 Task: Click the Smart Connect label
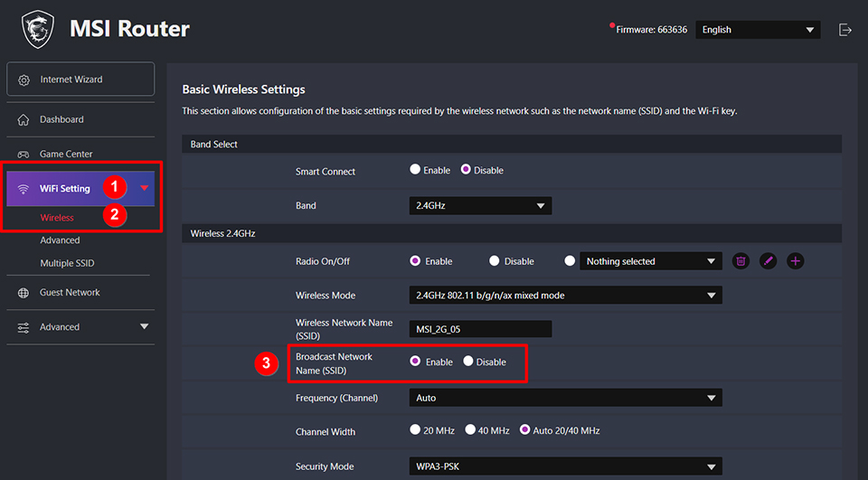(x=325, y=172)
